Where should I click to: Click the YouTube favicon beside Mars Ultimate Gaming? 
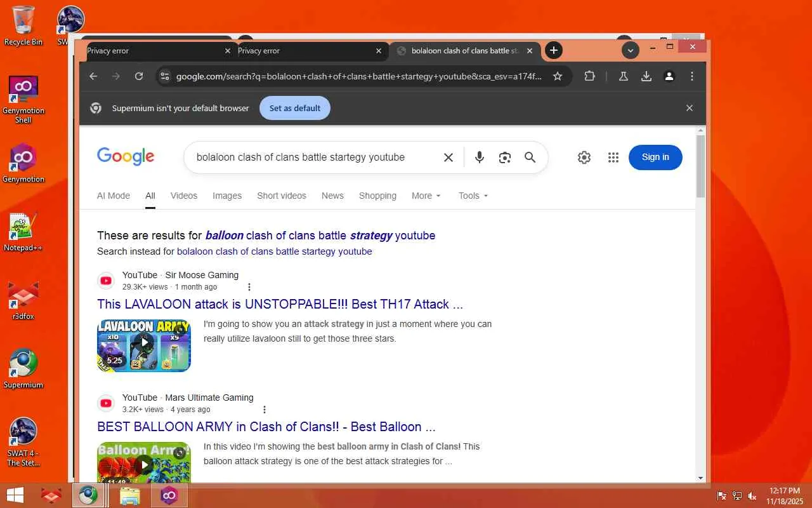[x=106, y=403]
